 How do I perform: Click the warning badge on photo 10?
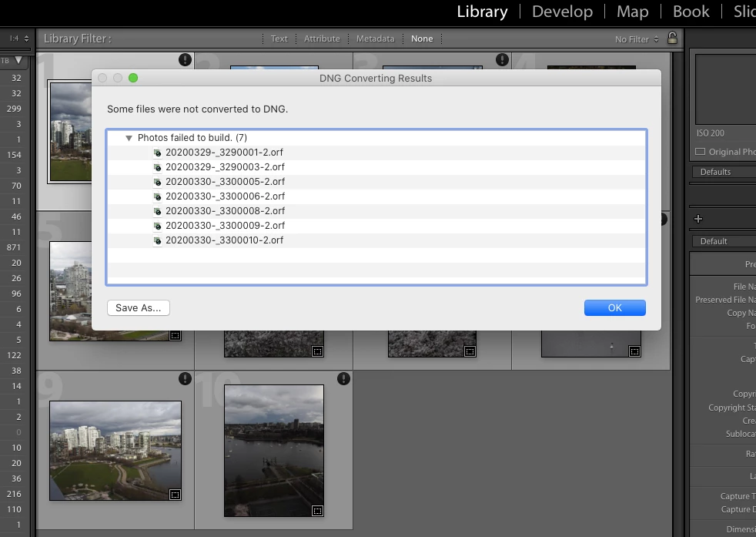pos(344,379)
